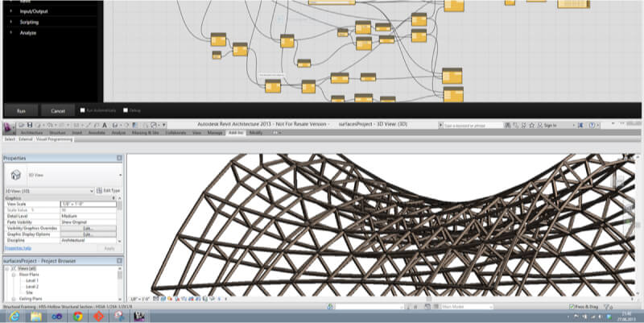Click the Run button in Dynamo
Image resolution: width=644 pixels, height=323 pixels.
[x=21, y=110]
